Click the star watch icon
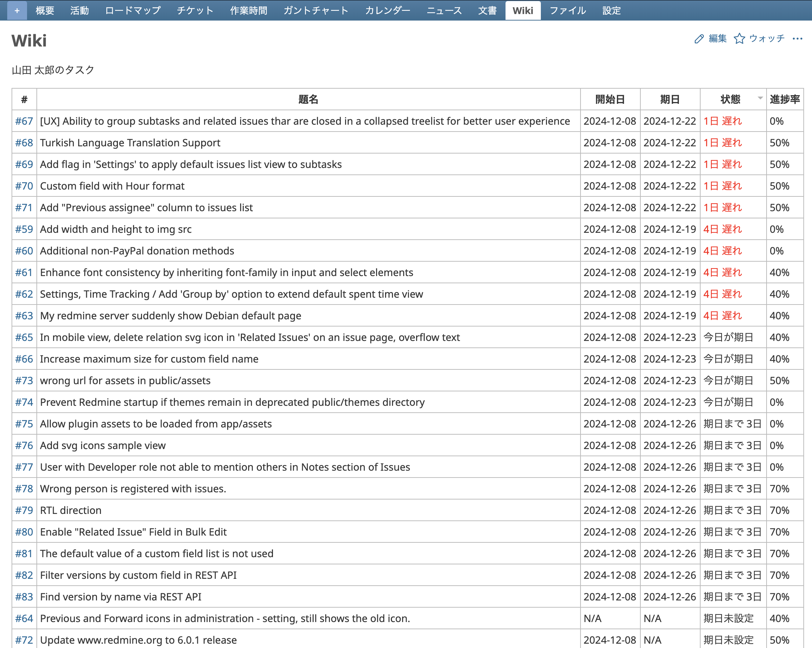This screenshot has width=812, height=648. point(739,39)
